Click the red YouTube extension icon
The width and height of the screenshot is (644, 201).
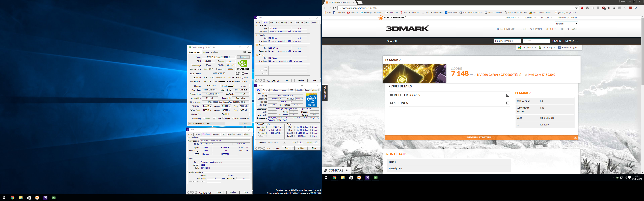582,8
